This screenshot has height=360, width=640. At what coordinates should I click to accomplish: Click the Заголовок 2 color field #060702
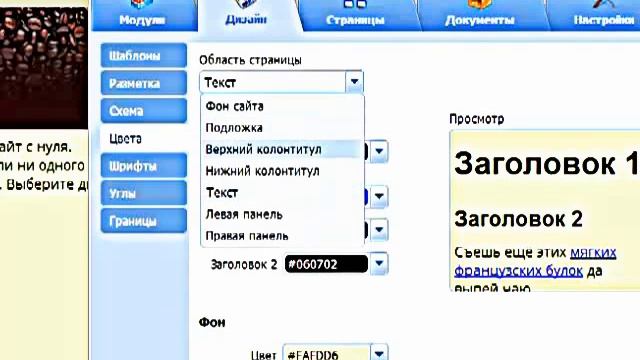pos(326,264)
